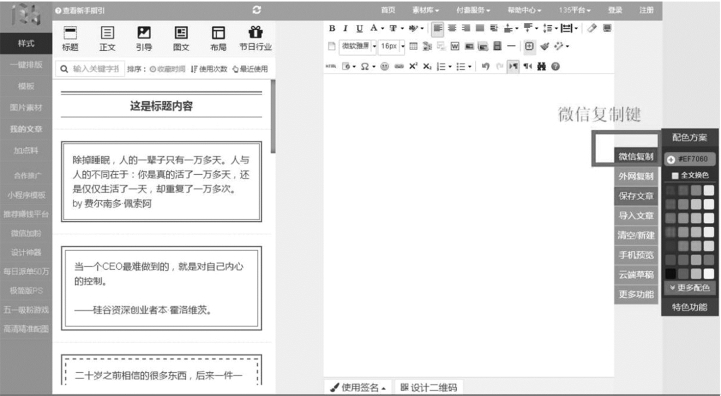The image size is (721, 396).
Task: Open the editor help question-mark icon
Action: click(x=555, y=66)
